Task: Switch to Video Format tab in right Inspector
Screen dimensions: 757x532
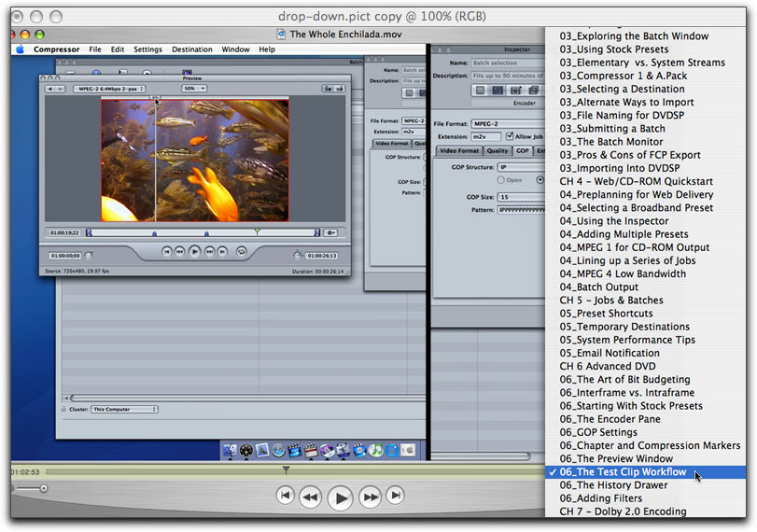Action: (x=458, y=150)
